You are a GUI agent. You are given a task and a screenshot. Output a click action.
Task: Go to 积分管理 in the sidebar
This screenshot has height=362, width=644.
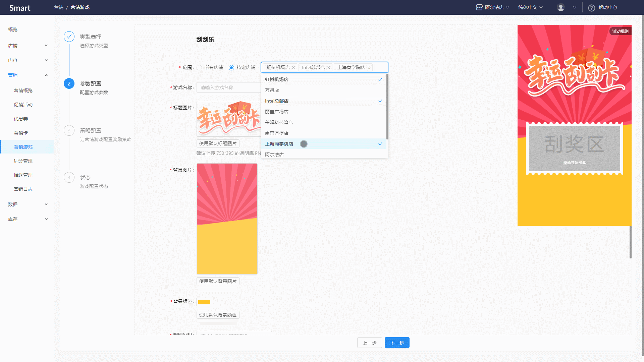23,161
